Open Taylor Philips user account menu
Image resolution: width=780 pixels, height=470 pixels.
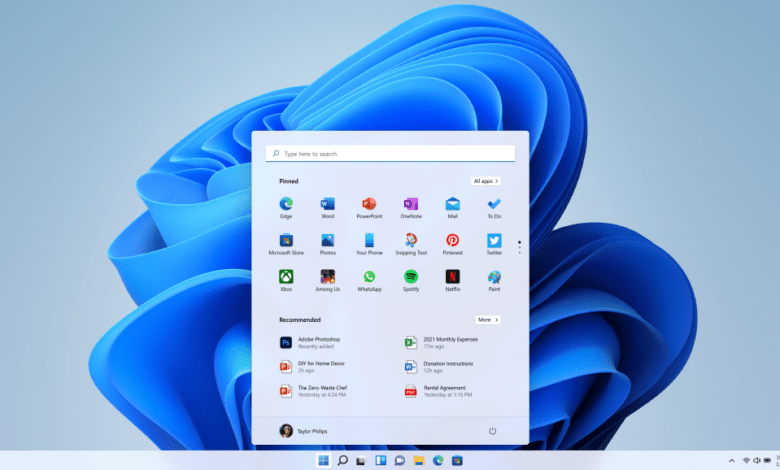[303, 431]
